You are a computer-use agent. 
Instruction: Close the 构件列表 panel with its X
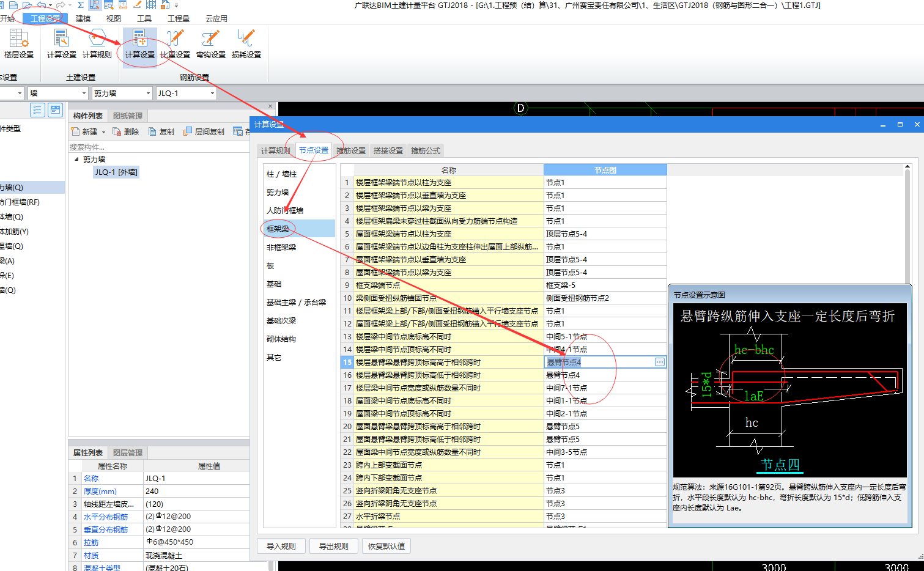[x=270, y=106]
